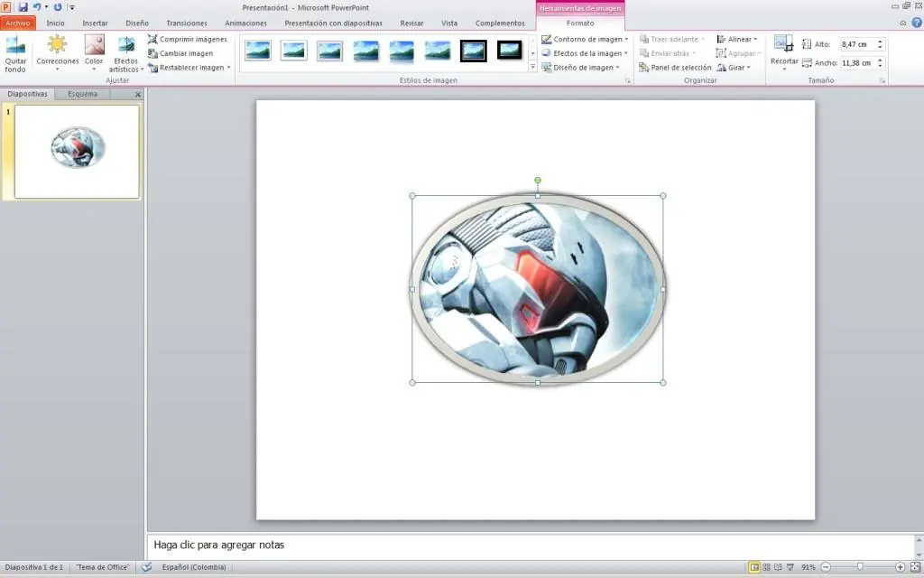Open the PowerPoint Help icon
The height and width of the screenshot is (578, 924).
pyautogui.click(x=917, y=23)
